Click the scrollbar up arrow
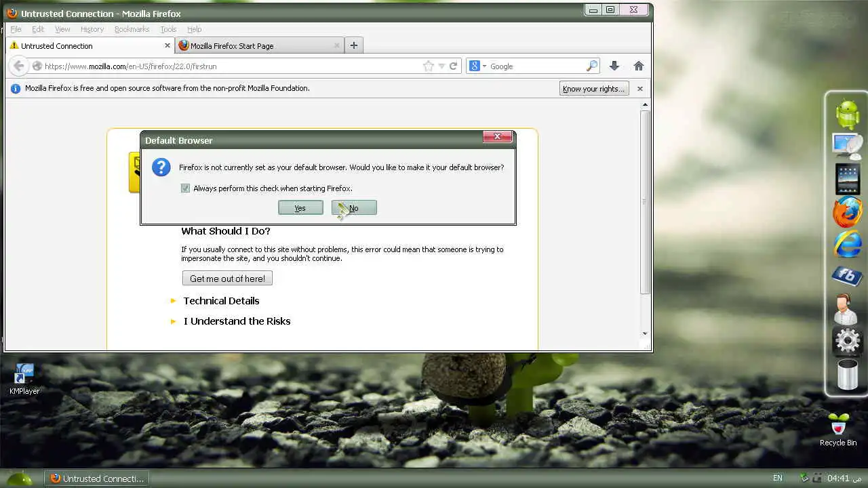868x488 pixels. coord(645,105)
